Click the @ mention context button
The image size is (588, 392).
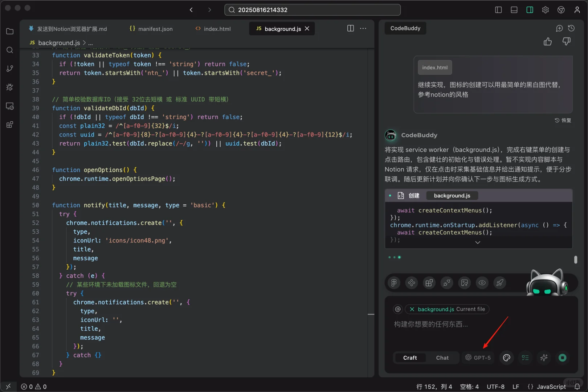[398, 309]
